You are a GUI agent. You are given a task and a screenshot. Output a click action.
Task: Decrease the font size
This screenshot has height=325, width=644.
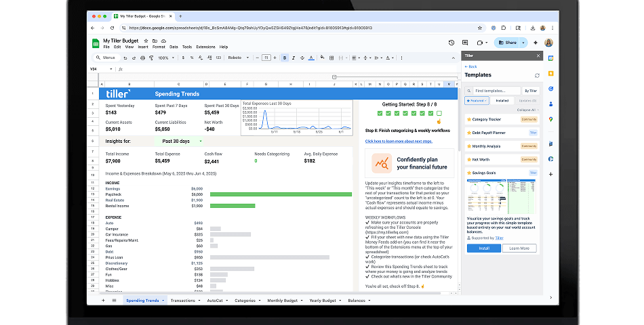click(x=258, y=58)
